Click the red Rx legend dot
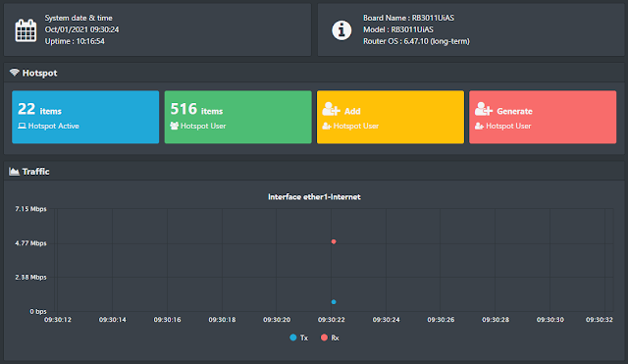This screenshot has height=364, width=628. tap(324, 338)
